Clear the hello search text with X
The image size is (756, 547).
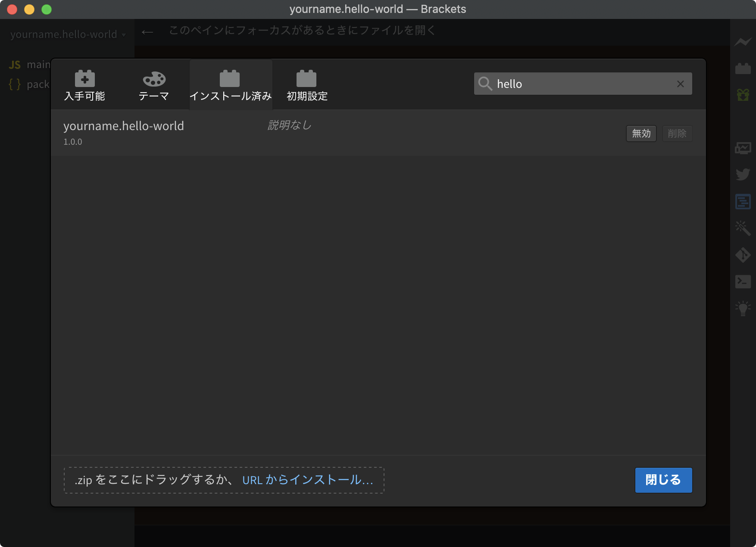pos(680,84)
